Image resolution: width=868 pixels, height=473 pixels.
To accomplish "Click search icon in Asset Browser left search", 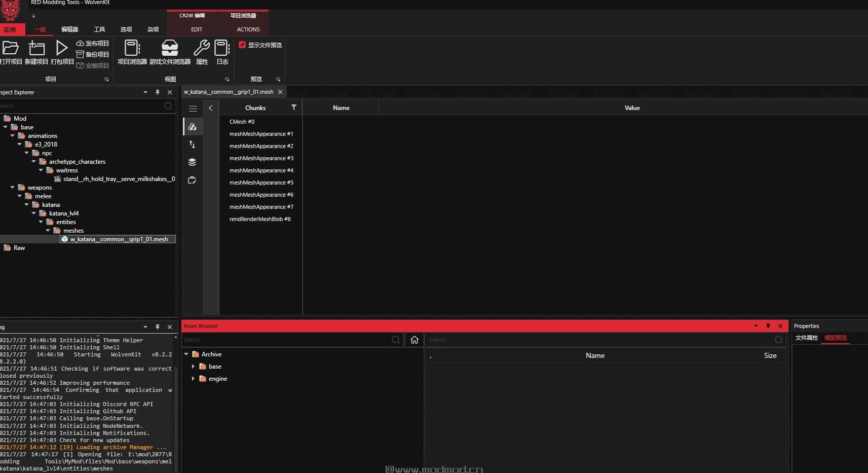I will coord(396,340).
